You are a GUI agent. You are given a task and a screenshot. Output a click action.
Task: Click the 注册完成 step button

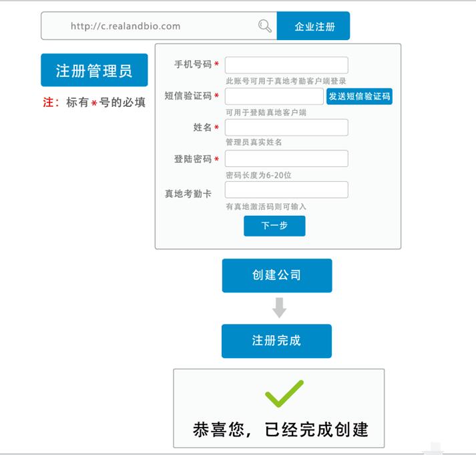tap(276, 341)
